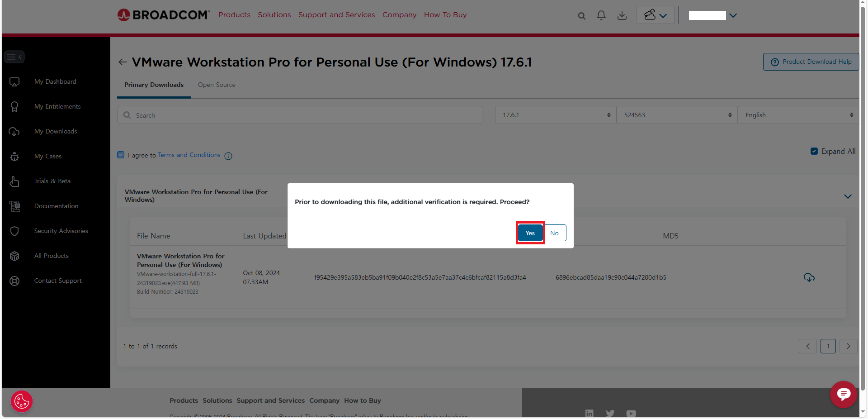
Task: Open My Cases in sidebar
Action: click(x=48, y=157)
